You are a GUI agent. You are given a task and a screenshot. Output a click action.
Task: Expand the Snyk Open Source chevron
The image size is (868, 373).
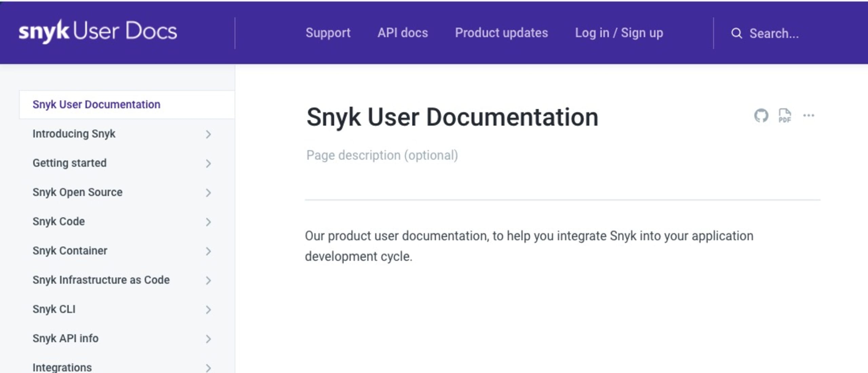[x=208, y=192]
